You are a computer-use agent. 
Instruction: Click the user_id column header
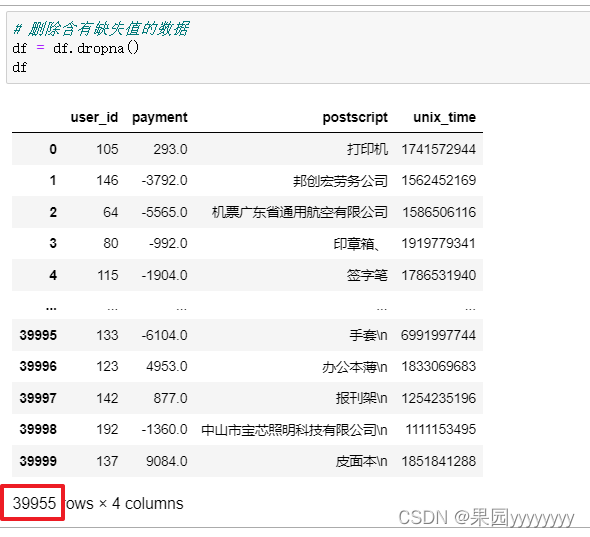click(94, 117)
